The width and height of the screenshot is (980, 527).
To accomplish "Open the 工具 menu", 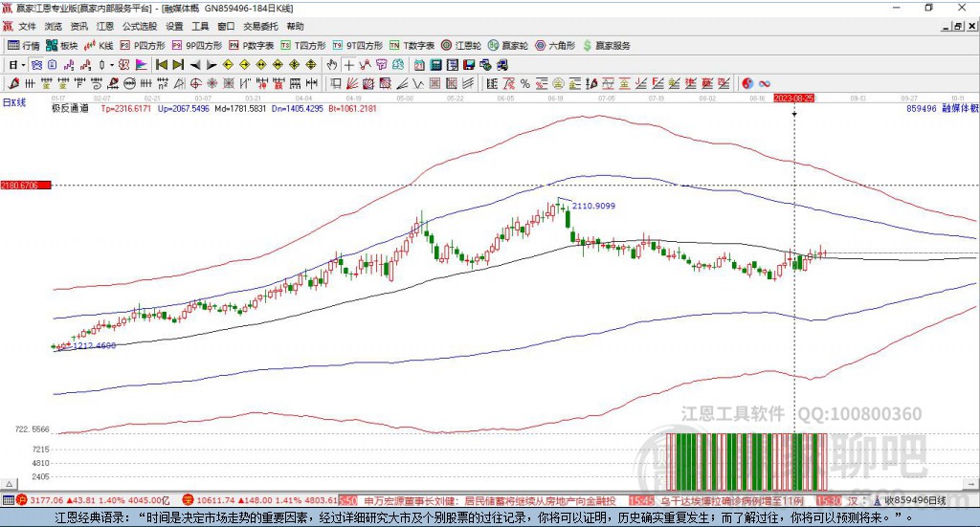I will [200, 26].
